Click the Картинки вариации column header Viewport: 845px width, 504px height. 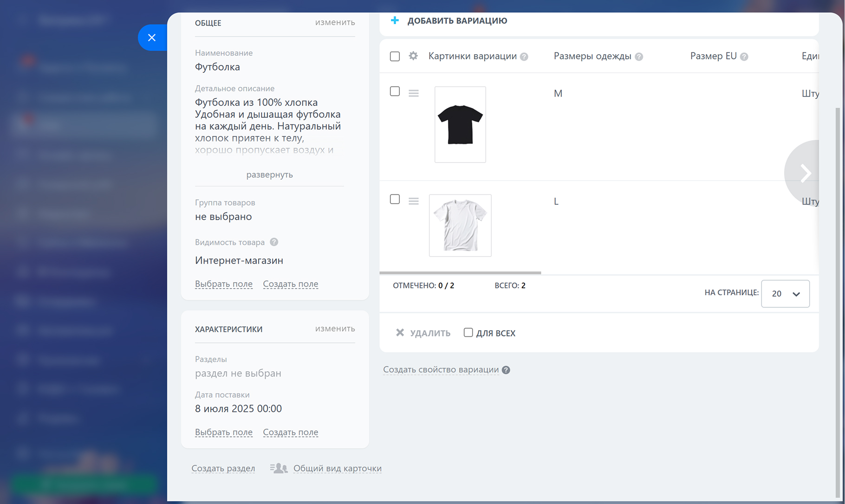pyautogui.click(x=473, y=56)
